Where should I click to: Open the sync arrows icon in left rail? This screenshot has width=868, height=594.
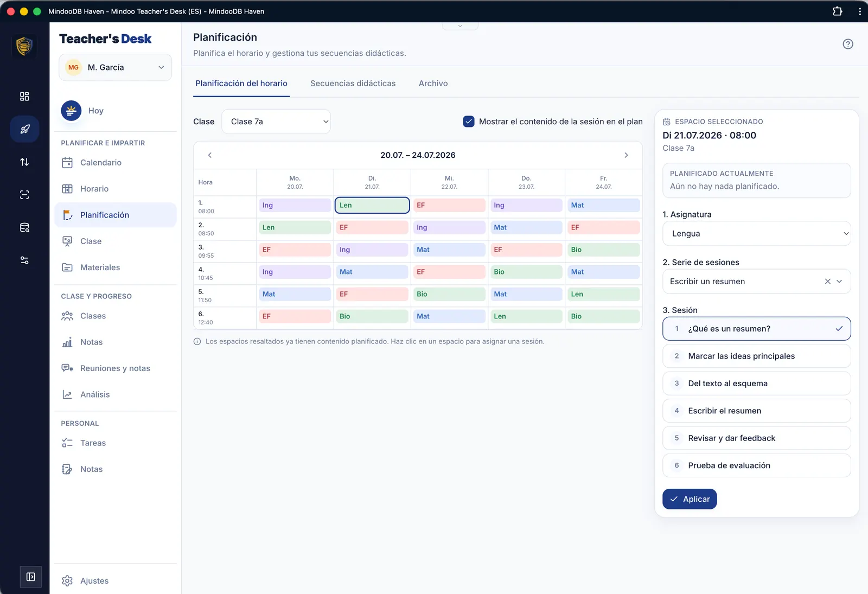(x=24, y=162)
